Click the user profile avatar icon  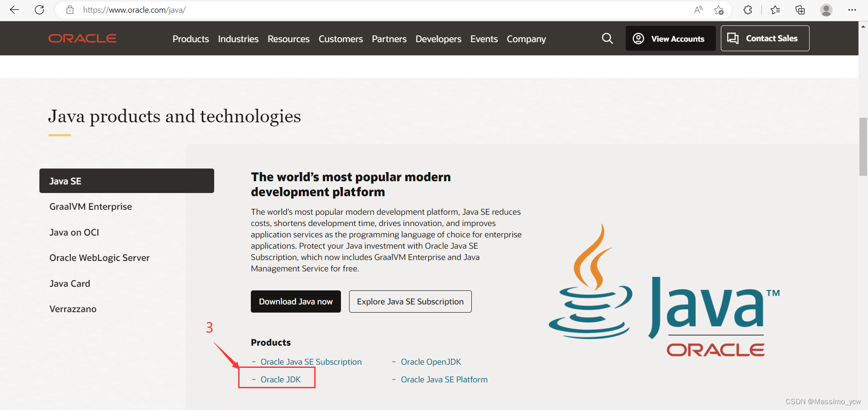pos(826,10)
